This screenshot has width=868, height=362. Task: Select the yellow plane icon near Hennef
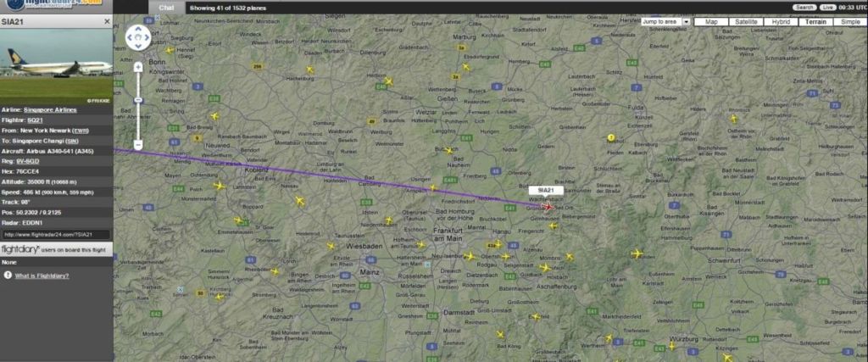[x=170, y=50]
